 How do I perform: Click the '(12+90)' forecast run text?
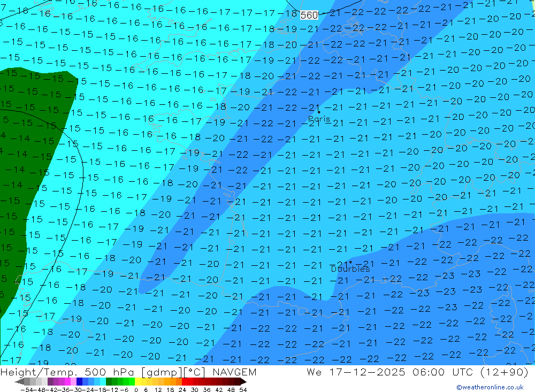(505, 372)
